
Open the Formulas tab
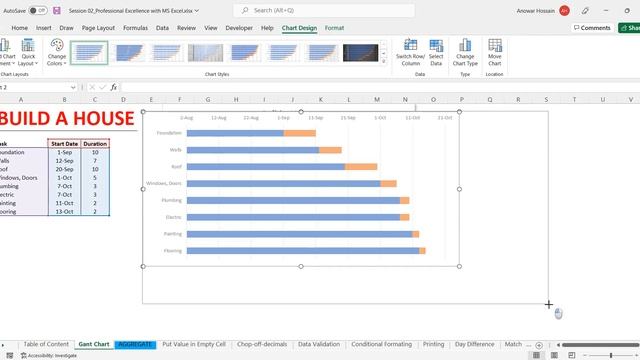pyautogui.click(x=136, y=28)
